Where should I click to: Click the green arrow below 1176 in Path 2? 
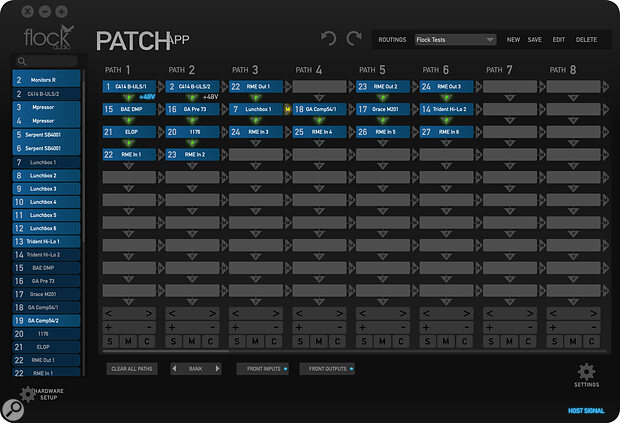coord(192,143)
